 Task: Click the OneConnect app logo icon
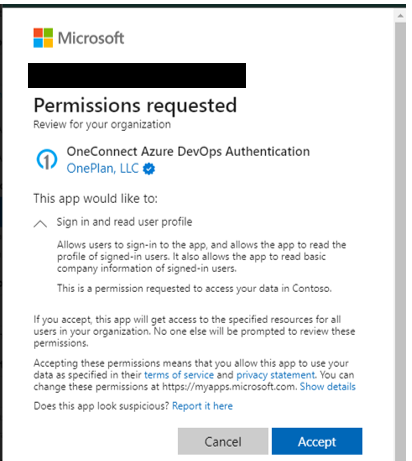tap(47, 159)
